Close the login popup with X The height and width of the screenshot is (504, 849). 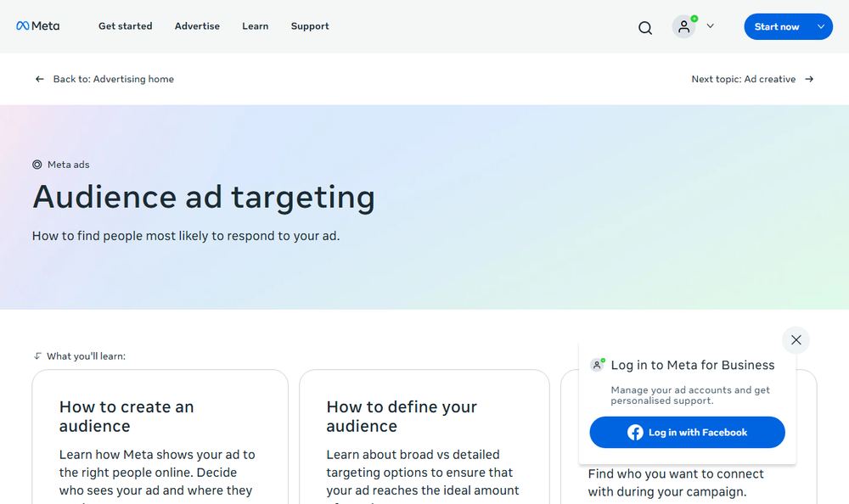[x=796, y=340]
